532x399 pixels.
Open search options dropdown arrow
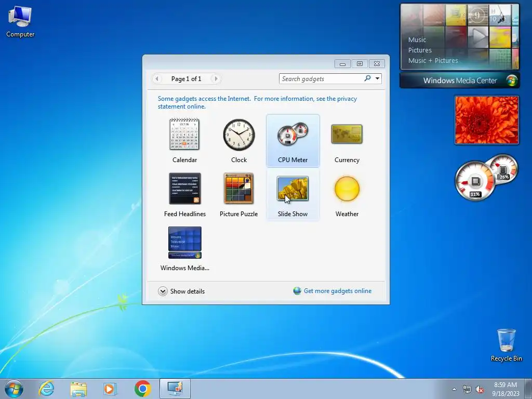click(x=377, y=79)
